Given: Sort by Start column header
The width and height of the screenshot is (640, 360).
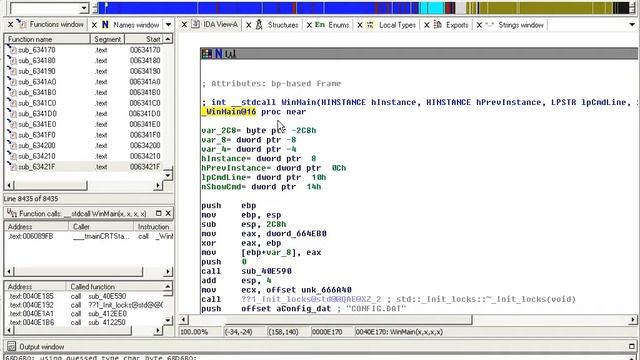Looking at the screenshot, I should (x=144, y=39).
